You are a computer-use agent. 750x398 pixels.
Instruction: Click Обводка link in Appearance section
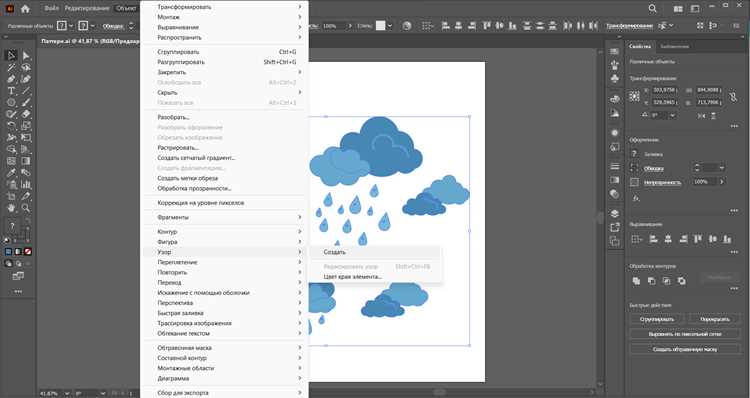[x=654, y=168]
